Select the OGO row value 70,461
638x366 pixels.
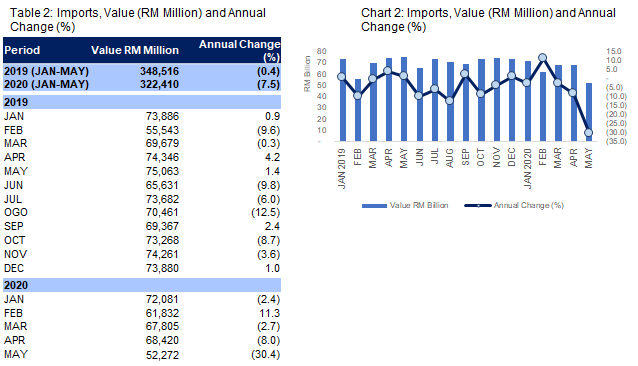(162, 212)
